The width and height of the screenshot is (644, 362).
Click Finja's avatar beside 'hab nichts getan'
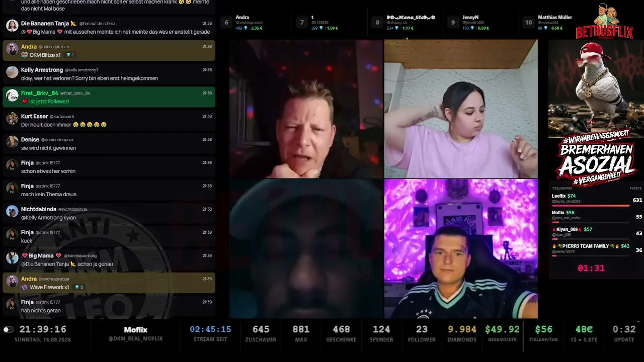tap(12, 305)
